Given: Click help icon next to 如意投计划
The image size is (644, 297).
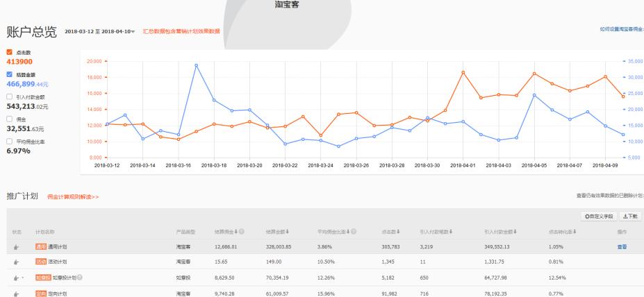Looking at the screenshot, I should point(80,277).
